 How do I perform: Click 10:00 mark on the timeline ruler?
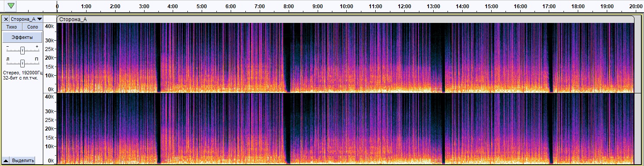[346, 6]
